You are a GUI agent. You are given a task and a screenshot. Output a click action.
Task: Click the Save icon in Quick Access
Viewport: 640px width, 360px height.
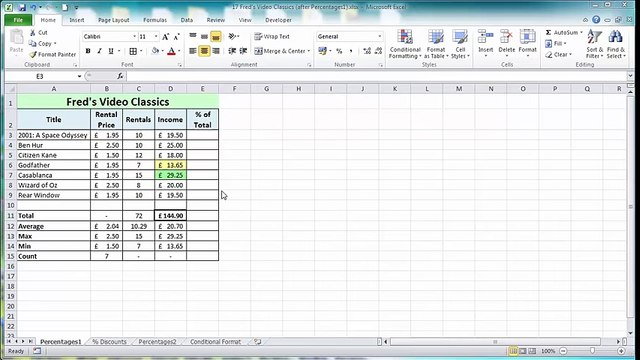click(x=22, y=7)
